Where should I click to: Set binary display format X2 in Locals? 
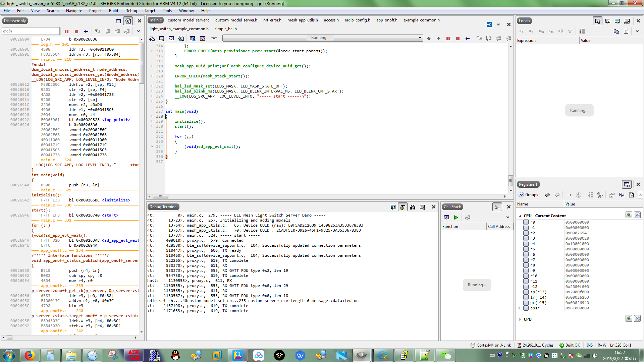[x=521, y=32]
